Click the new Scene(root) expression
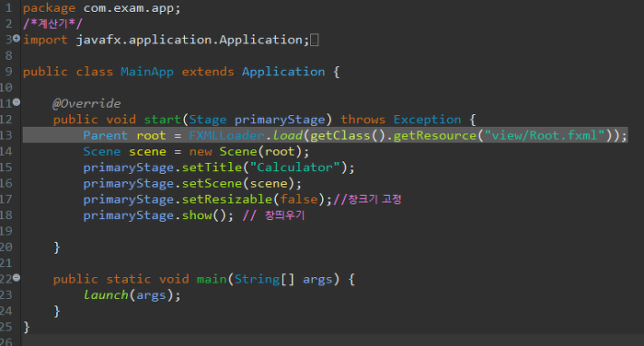Image resolution: width=644 pixels, height=346 pixels. click(246, 152)
